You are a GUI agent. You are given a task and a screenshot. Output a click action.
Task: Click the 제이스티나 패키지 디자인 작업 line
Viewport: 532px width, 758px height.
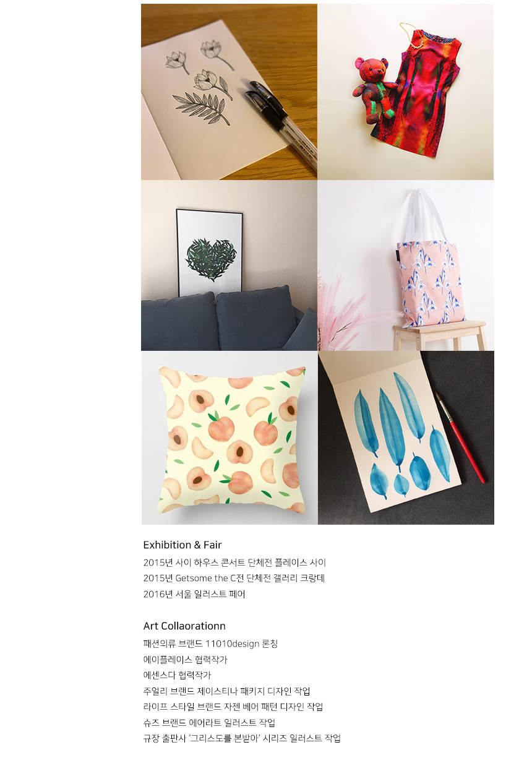coord(226,691)
